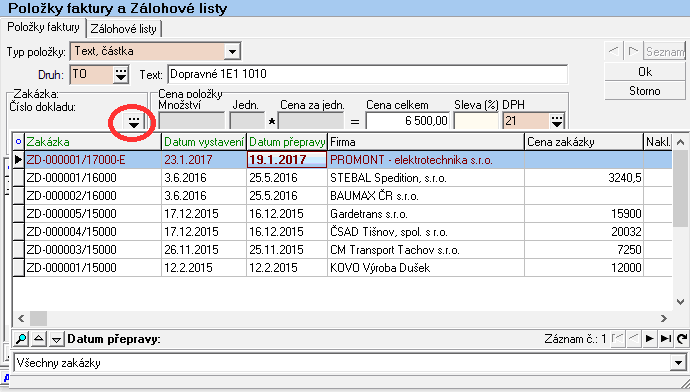Image resolution: width=690 pixels, height=392 pixels.
Task: Click ČSAD Tišnov, spol. s r.o. cell
Action: (x=426, y=232)
